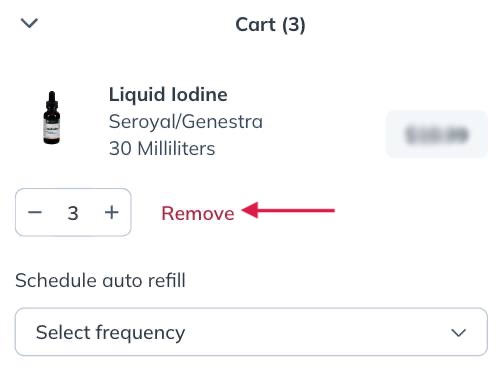
Task: Expand auto refill frequency options
Action: tap(251, 332)
